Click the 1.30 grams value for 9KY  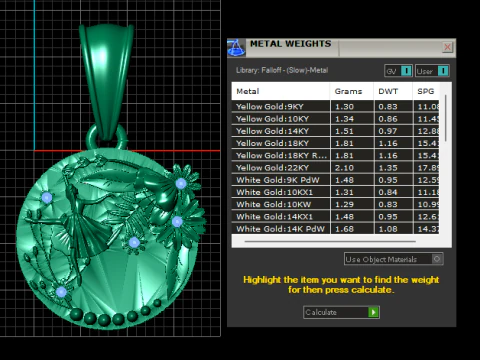pos(344,107)
